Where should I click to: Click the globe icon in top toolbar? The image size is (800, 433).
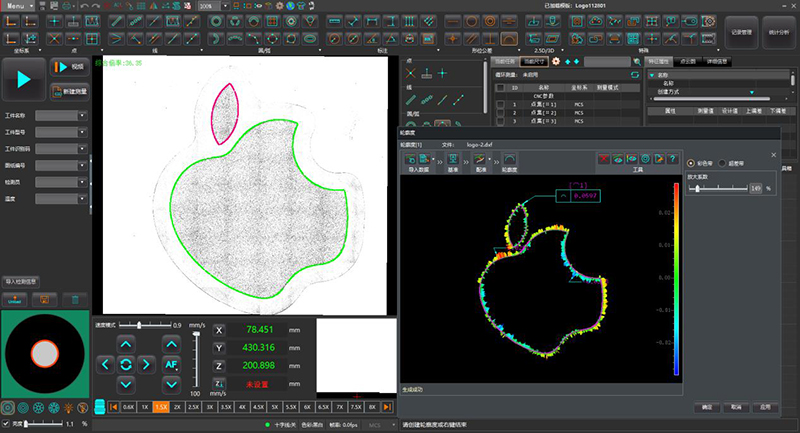pyautogui.click(x=290, y=6)
